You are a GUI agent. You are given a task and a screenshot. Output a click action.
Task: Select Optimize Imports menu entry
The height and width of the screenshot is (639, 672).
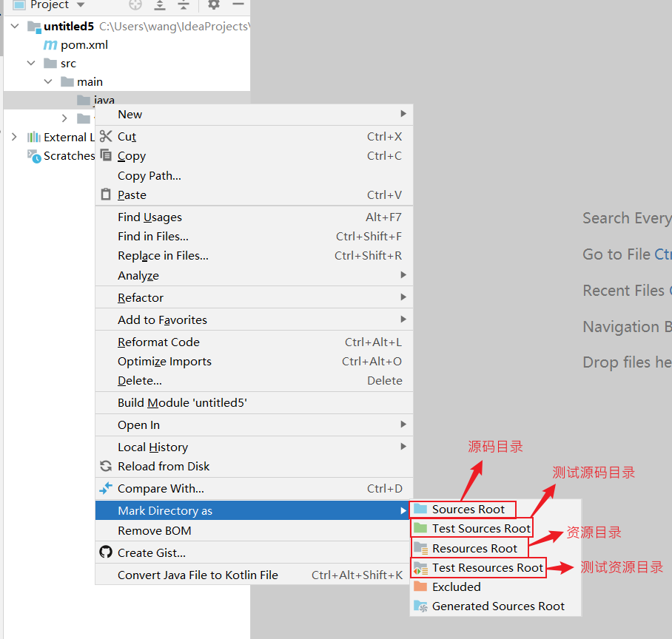click(254, 362)
